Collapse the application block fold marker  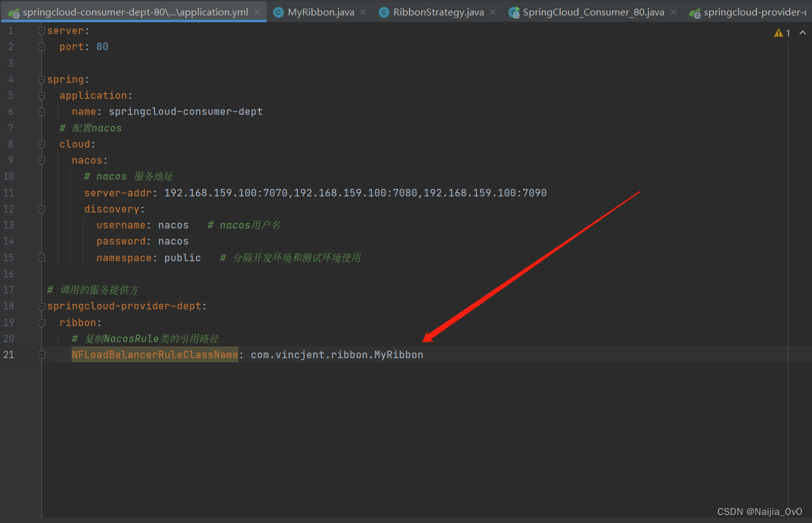click(41, 95)
